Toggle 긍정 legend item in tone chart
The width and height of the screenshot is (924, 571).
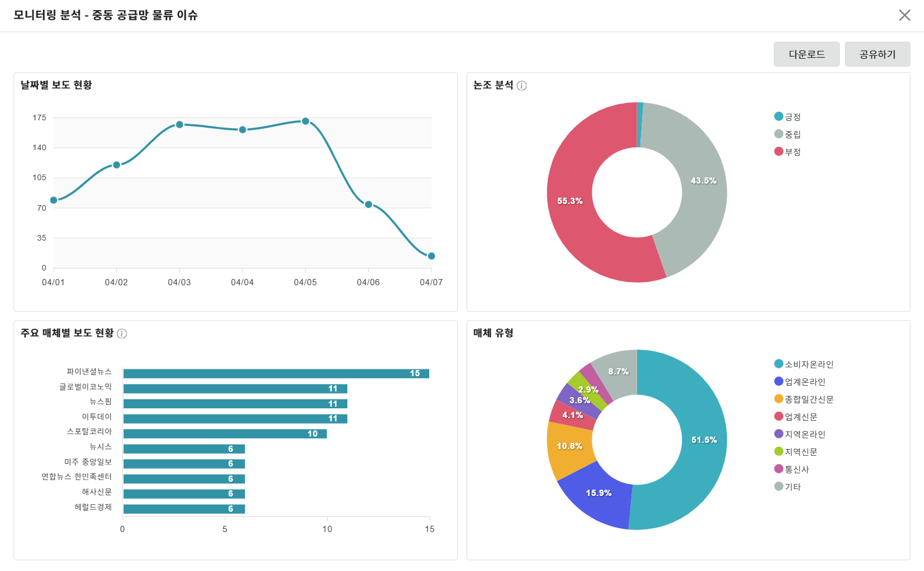pyautogui.click(x=787, y=117)
